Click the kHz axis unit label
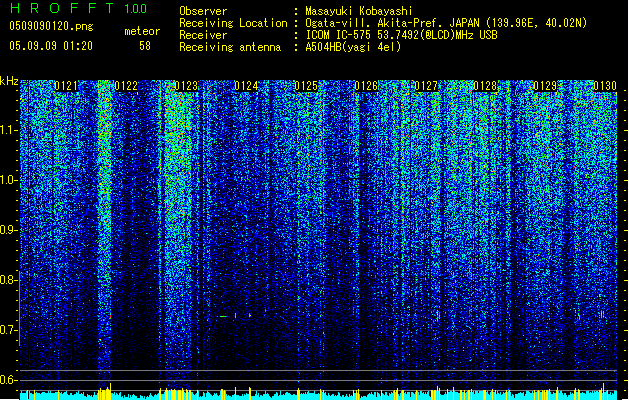Screen dimensions: 629x400 point(9,81)
